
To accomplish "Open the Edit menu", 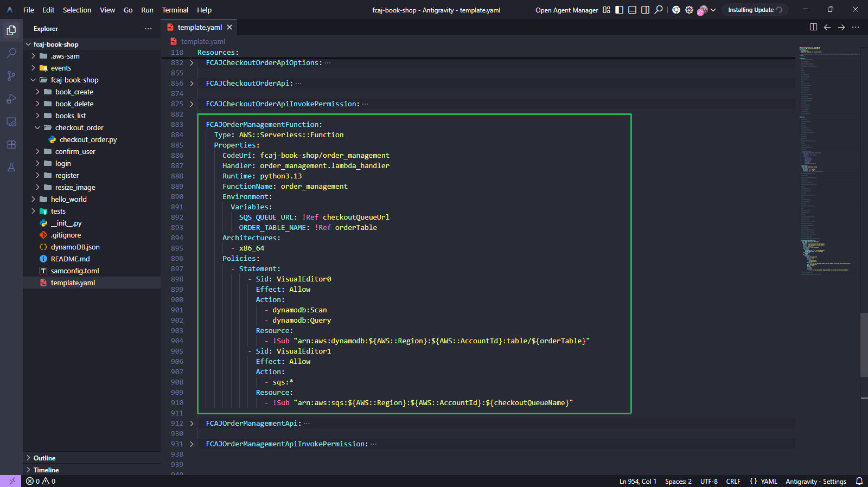I will 48,10.
